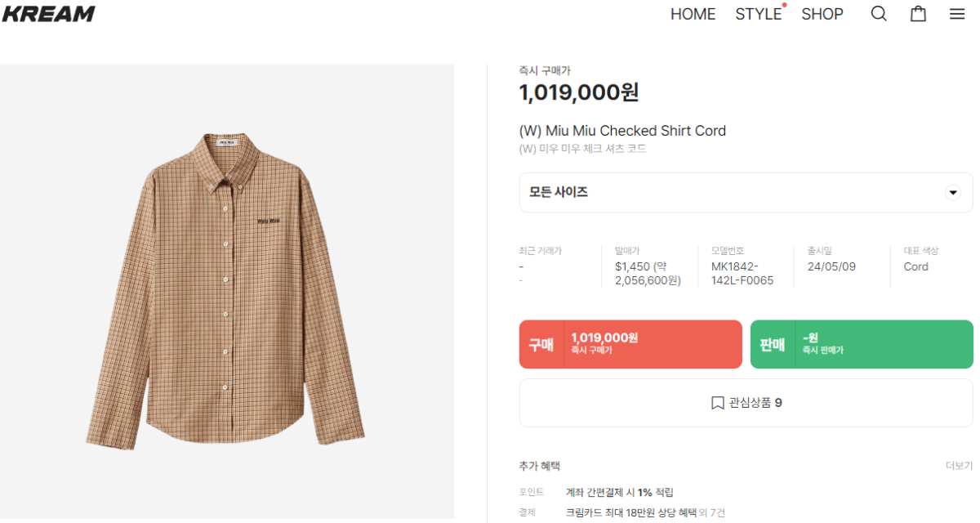Click the KREAM logo

(x=48, y=14)
